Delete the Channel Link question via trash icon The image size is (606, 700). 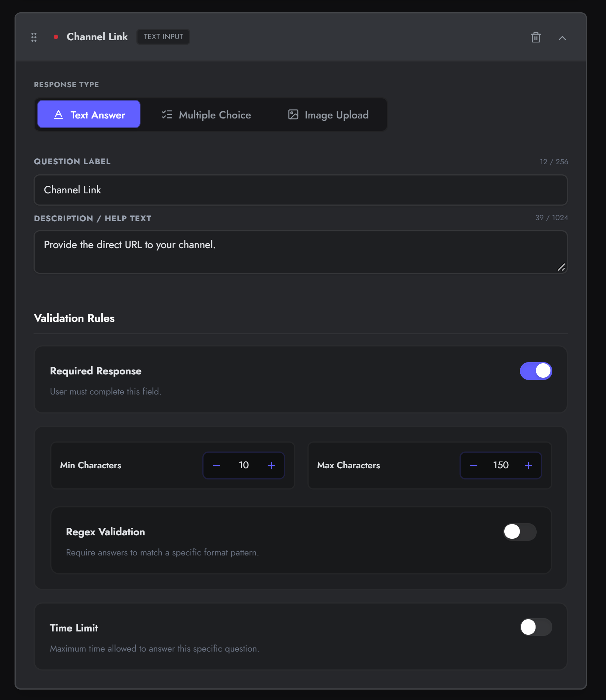click(536, 37)
